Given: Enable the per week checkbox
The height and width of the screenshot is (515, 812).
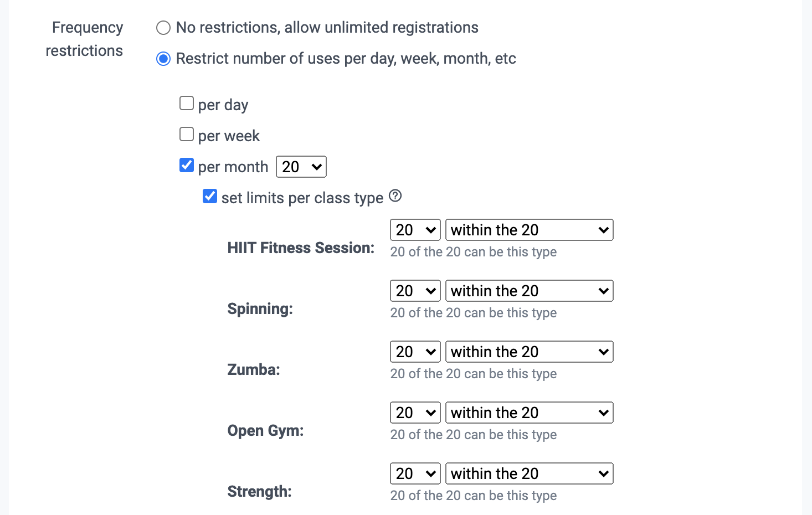Looking at the screenshot, I should (x=187, y=134).
